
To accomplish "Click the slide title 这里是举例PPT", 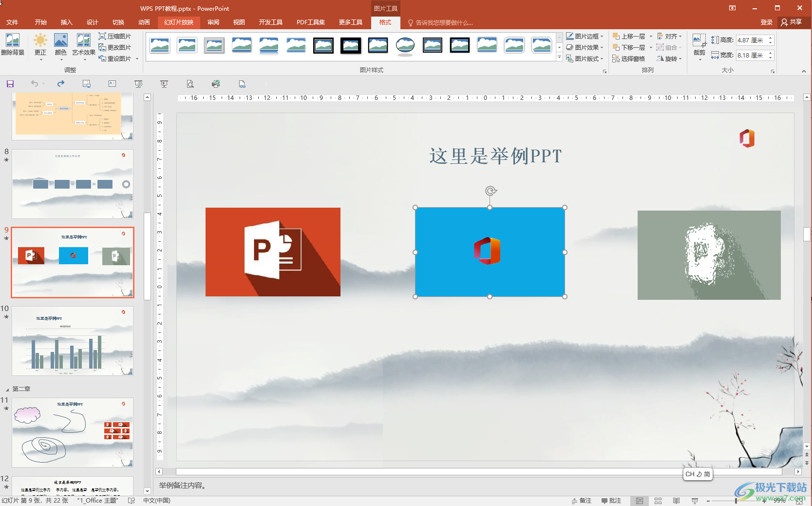I will click(495, 156).
